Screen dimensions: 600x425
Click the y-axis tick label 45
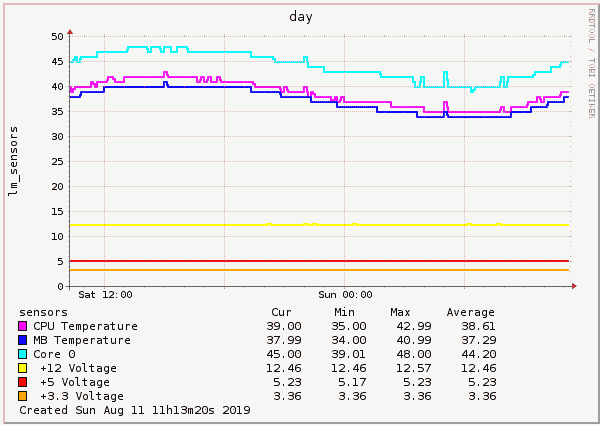(57, 62)
